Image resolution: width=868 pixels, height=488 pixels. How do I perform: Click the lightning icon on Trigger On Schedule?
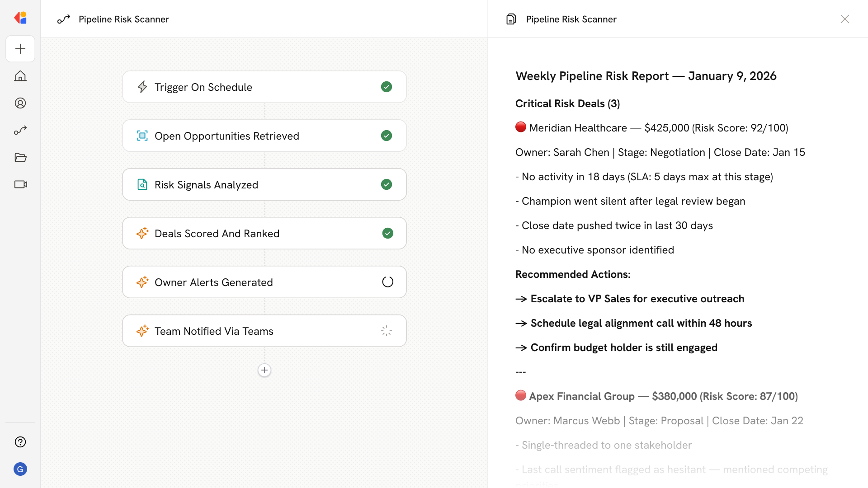point(142,87)
